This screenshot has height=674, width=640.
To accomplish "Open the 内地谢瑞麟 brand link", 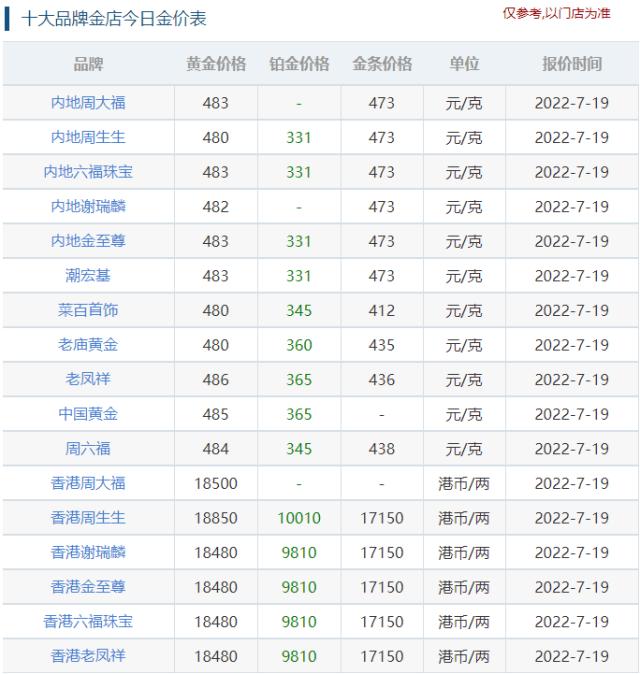I will coord(88,207).
